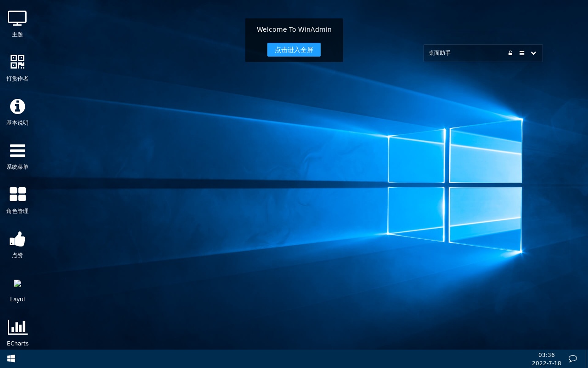
Task: Open the Windows start menu
Action: pos(11,358)
